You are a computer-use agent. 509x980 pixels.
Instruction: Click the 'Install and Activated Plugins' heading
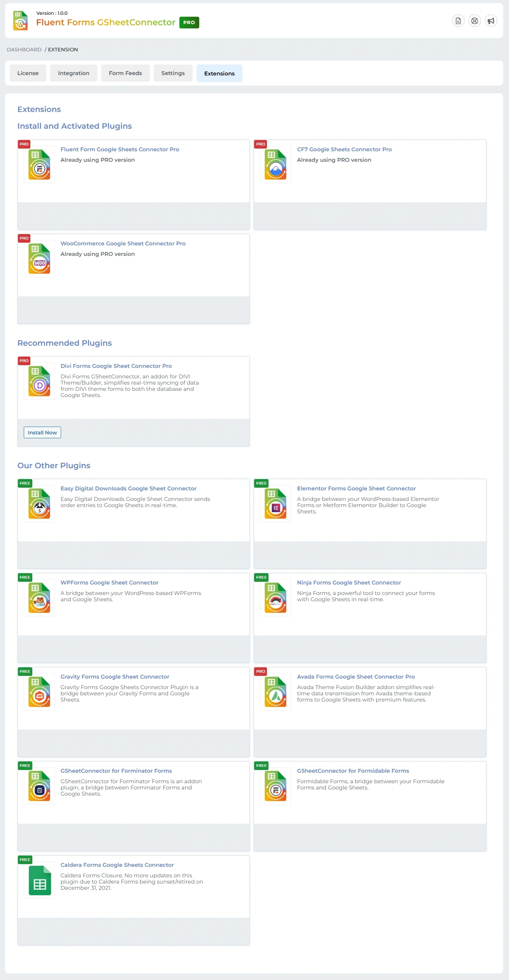[x=75, y=126]
